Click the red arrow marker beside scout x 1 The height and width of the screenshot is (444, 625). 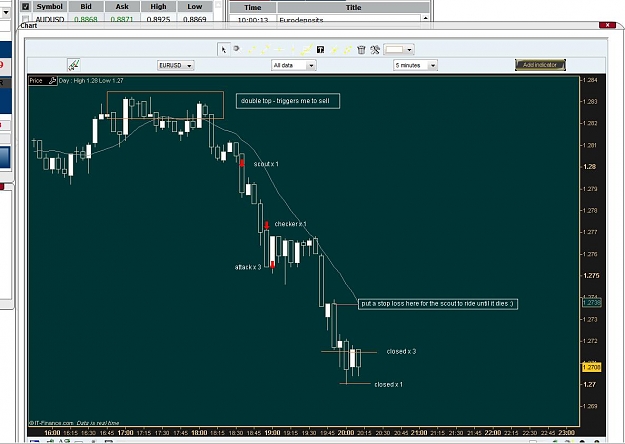(242, 163)
